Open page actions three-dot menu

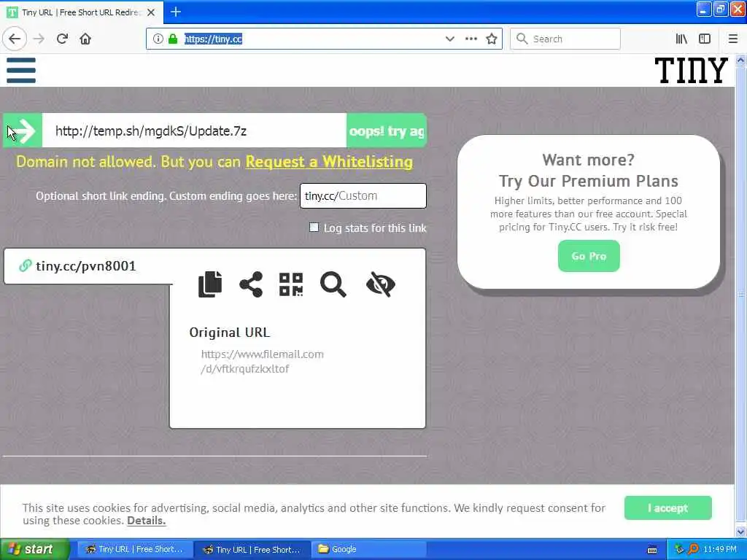[x=471, y=39]
